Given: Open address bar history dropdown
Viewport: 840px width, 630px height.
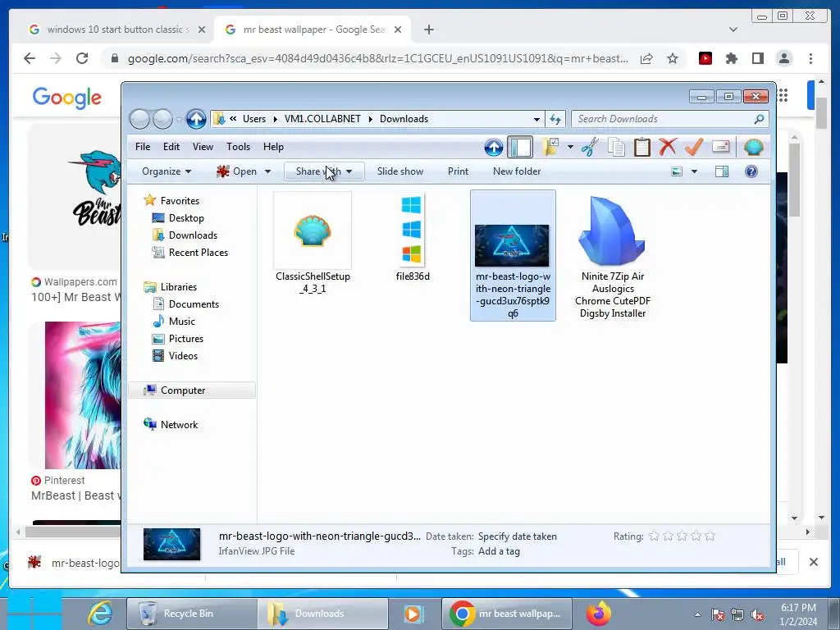Looking at the screenshot, I should click(x=536, y=119).
